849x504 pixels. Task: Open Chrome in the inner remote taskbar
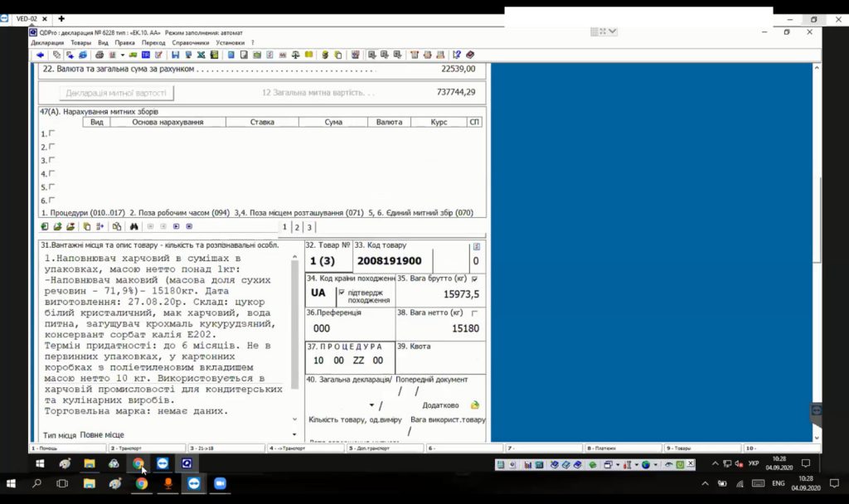pyautogui.click(x=138, y=463)
